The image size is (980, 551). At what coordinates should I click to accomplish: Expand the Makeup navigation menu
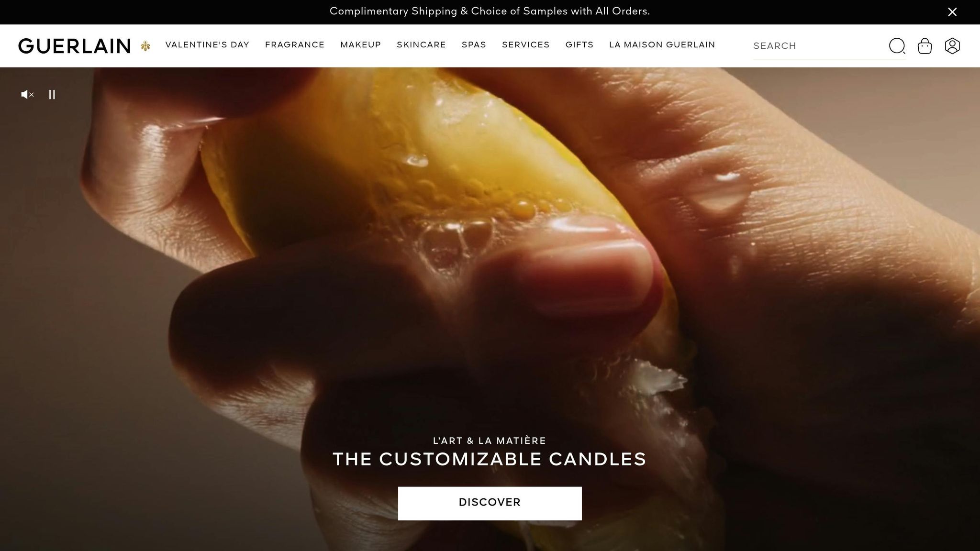pos(361,45)
